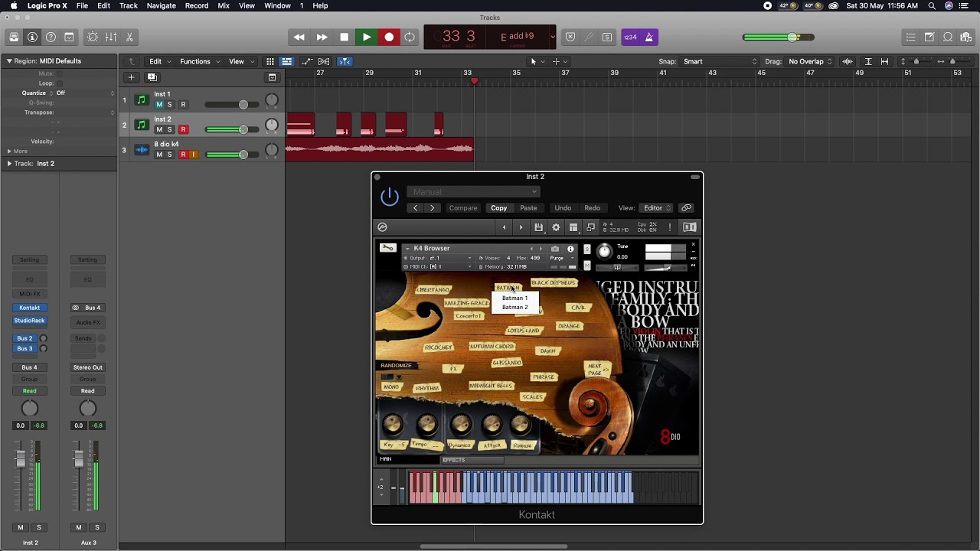
Task: Open the Quantize Off popup
Action: [84, 93]
